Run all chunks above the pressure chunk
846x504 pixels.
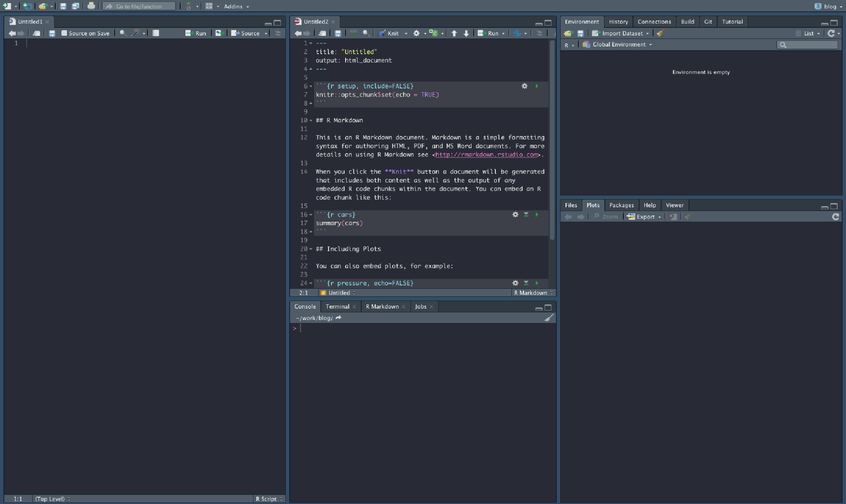pos(526,283)
